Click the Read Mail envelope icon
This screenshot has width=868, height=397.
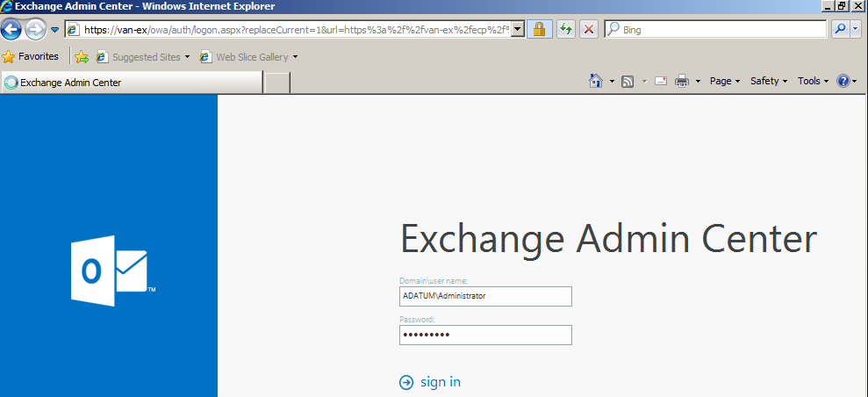click(660, 82)
